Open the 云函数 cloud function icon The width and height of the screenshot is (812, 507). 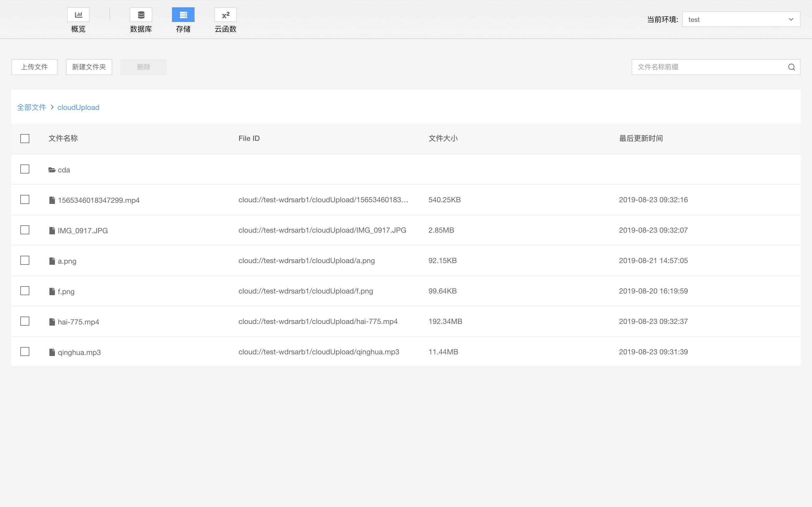[226, 15]
